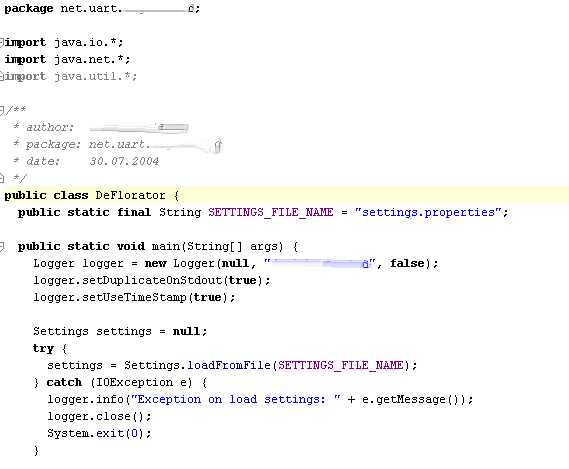Click the 'String[] args' parameter
569x469 pixels.
click(232, 246)
